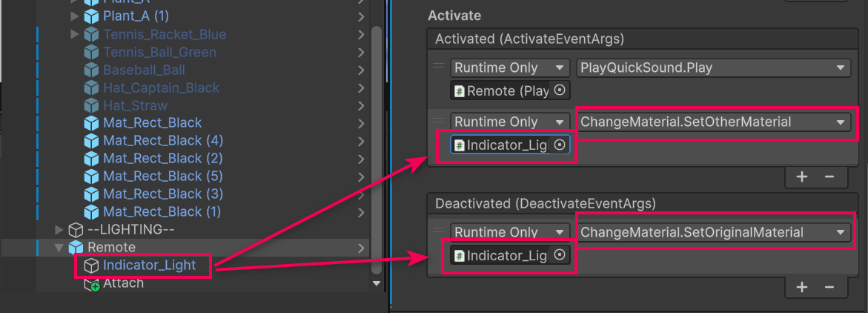This screenshot has height=313, width=868.
Task: Remove listener from Deactivated event
Action: point(829,287)
